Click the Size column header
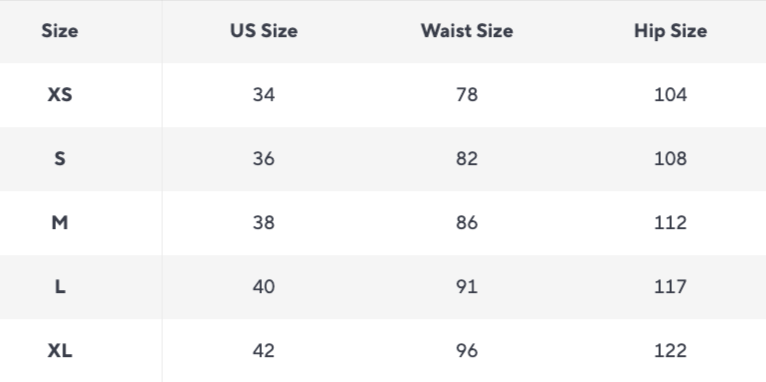Viewport: 766px width, 382px height. 60,31
